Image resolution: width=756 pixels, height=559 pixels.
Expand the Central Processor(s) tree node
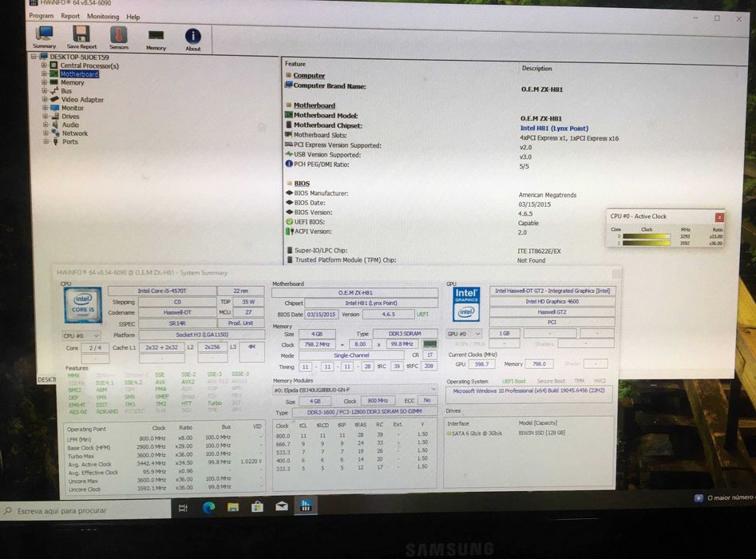pos(44,65)
